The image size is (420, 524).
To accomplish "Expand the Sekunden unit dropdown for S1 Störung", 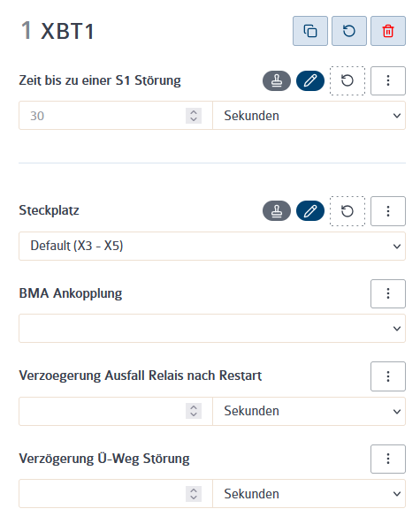I will tap(309, 116).
